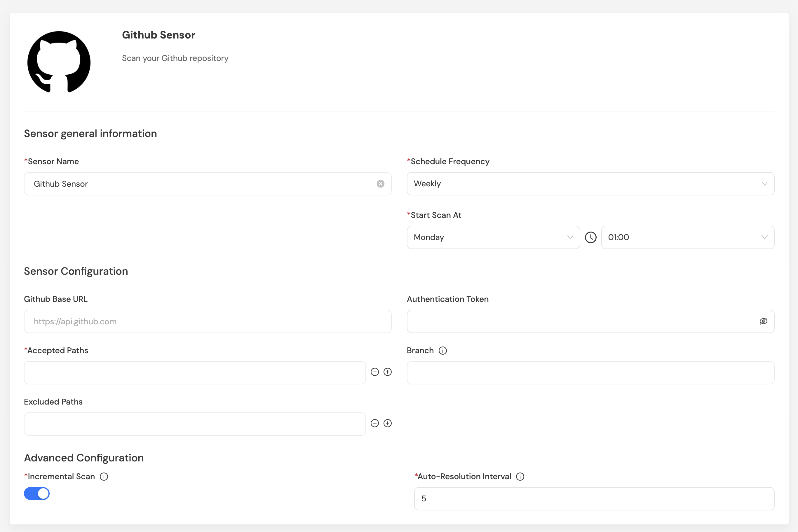Viewport: 798px width, 532px height.
Task: Click into the Authentication Token field
Action: click(x=581, y=321)
